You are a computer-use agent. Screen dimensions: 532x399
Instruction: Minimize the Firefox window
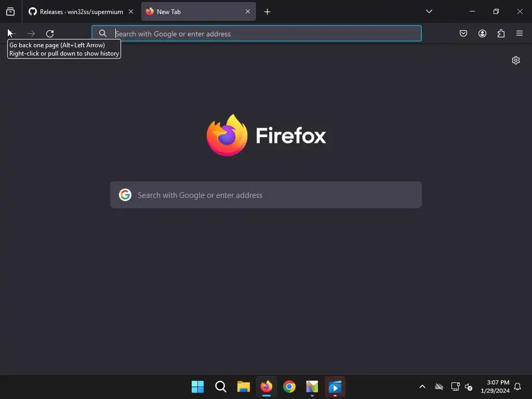click(x=472, y=11)
